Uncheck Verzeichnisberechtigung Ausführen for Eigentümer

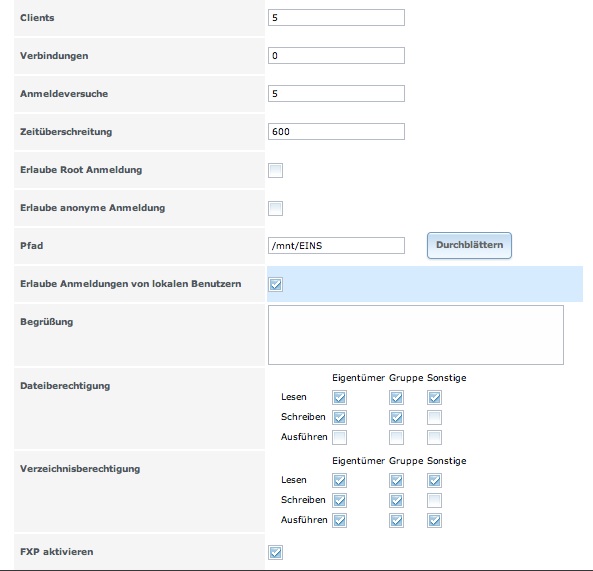click(340, 520)
